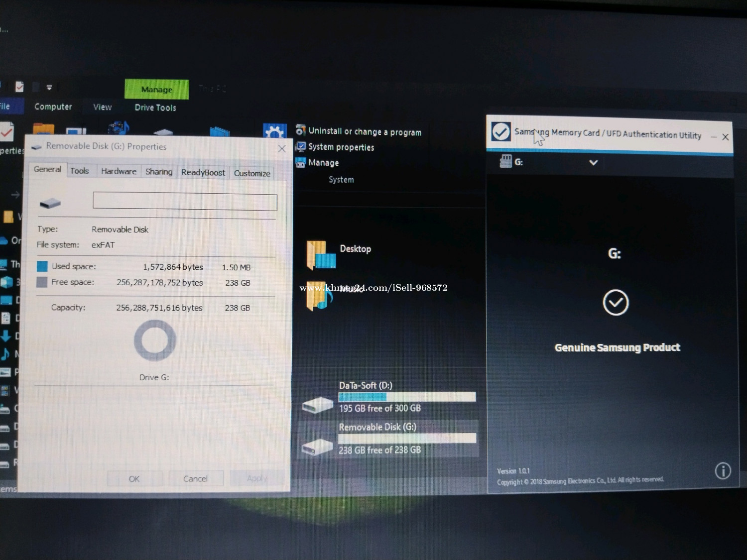
Task: Click the greyed Apply button
Action: coord(257,478)
